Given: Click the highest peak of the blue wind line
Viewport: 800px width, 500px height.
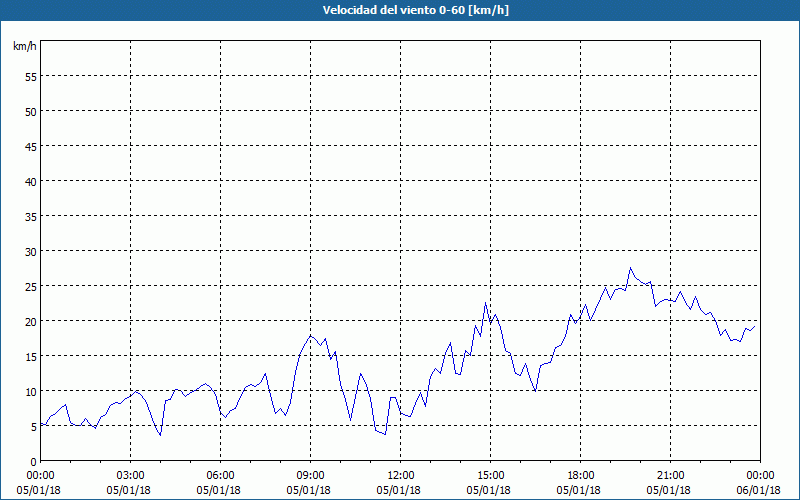Looking at the screenshot, I should pos(631,268).
